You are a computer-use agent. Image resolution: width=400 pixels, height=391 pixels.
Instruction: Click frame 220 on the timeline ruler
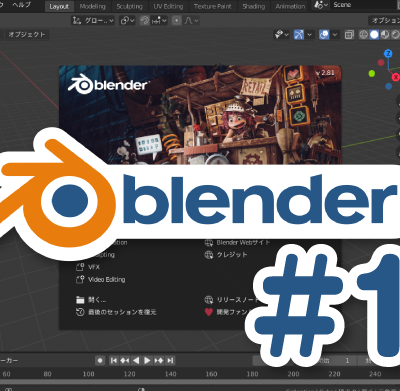pos(334,374)
